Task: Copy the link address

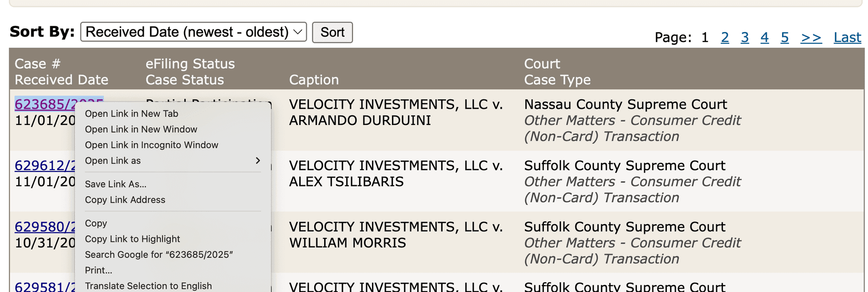Action: [125, 199]
